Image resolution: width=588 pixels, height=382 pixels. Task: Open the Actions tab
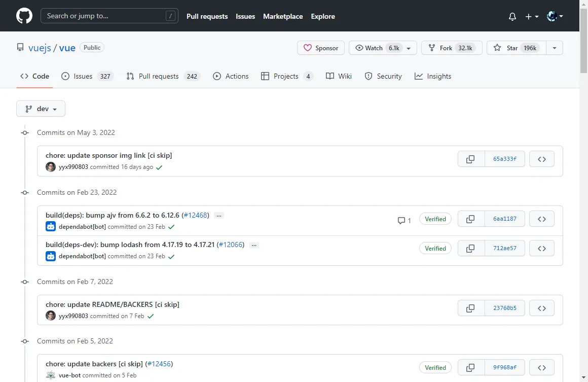pos(230,76)
